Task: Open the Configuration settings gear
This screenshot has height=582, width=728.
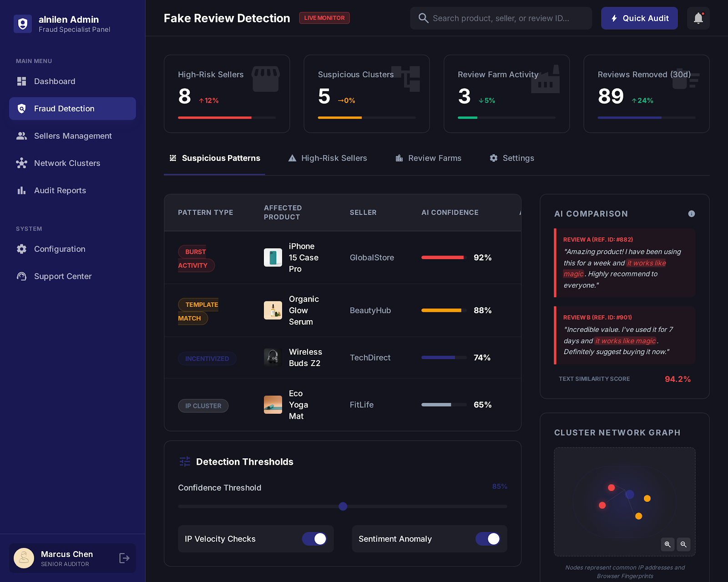Action: point(59,249)
